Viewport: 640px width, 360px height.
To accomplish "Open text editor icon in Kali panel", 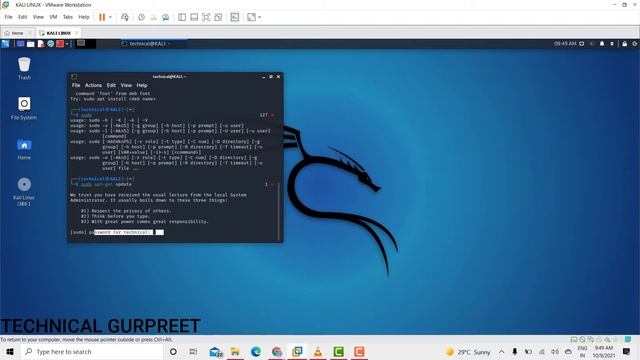I will click(41, 44).
